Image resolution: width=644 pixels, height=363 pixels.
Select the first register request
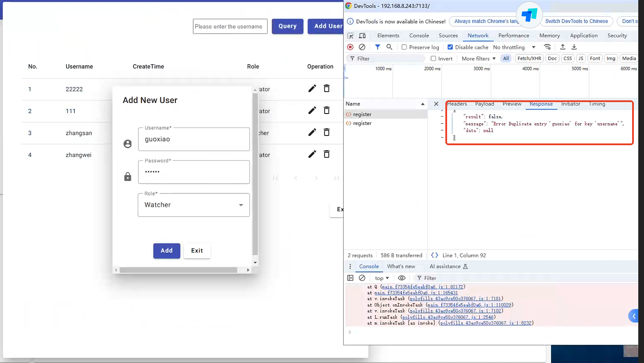[386, 114]
